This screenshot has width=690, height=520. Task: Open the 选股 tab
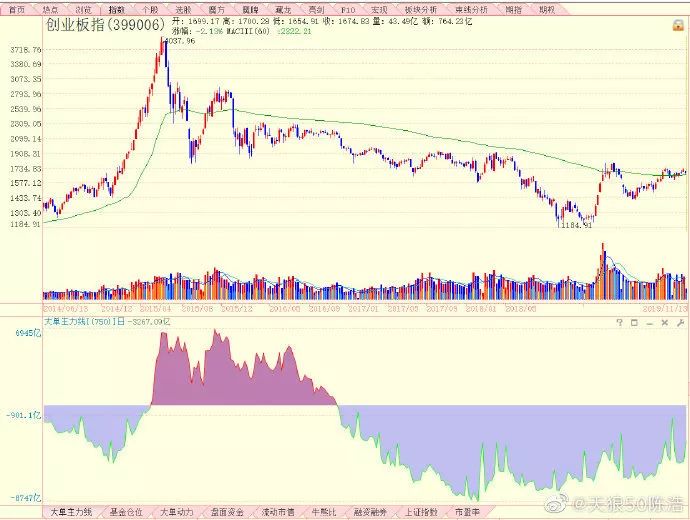(x=183, y=9)
